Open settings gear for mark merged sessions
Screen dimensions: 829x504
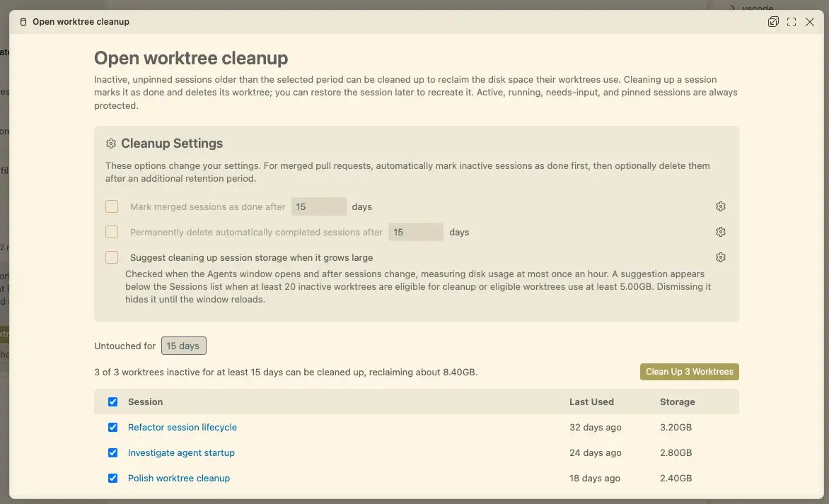[721, 206]
